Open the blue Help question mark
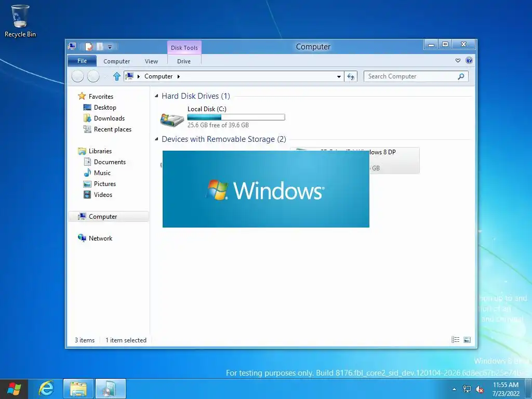 click(469, 60)
